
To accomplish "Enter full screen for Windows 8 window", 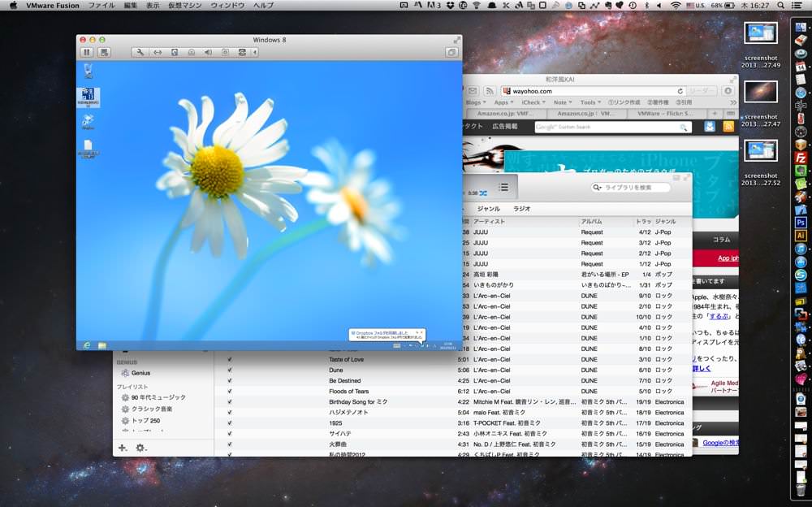I will 456,40.
